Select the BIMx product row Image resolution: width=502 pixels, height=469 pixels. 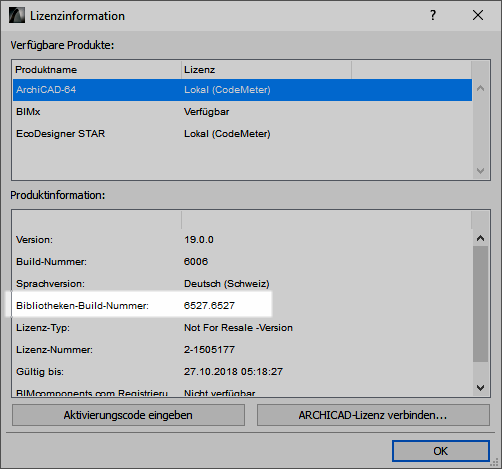pyautogui.click(x=242, y=112)
